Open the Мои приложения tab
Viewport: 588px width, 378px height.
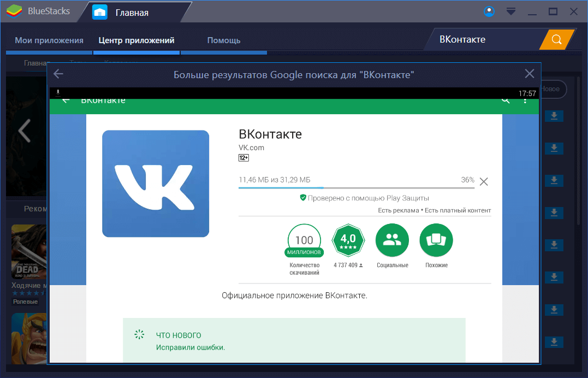coord(49,40)
